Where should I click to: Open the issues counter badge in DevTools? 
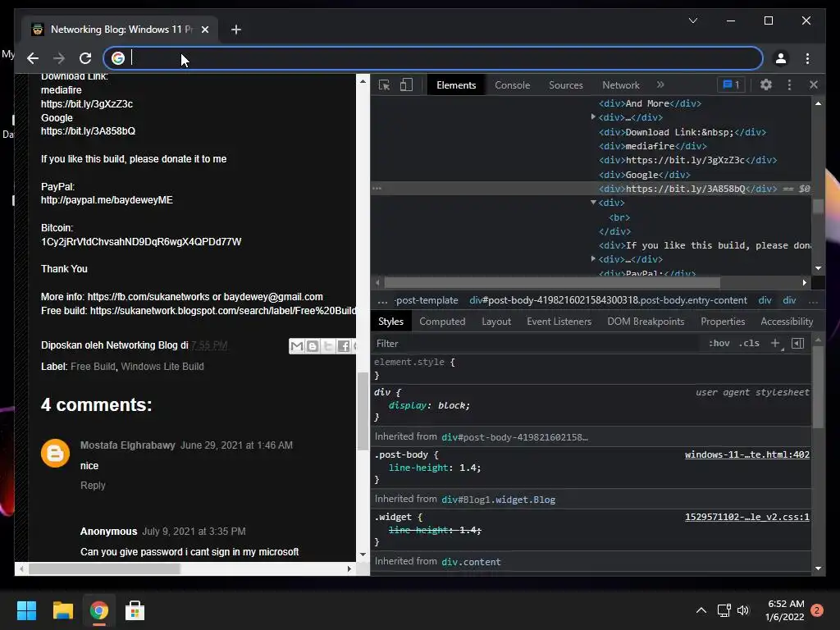[731, 84]
